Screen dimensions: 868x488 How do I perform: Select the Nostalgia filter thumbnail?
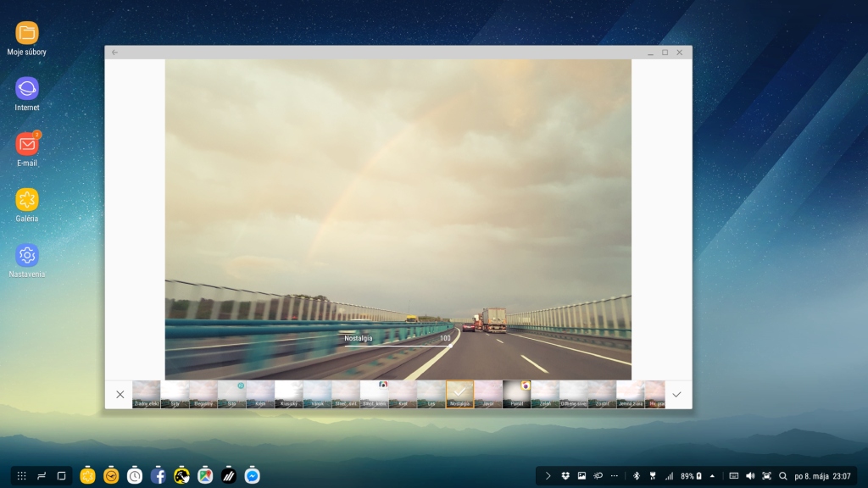point(459,394)
